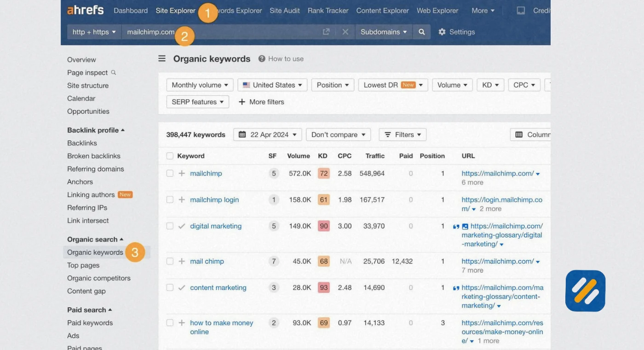Click KD value 93 badge for content marketing
This screenshot has width=644, height=350.
pyautogui.click(x=324, y=287)
